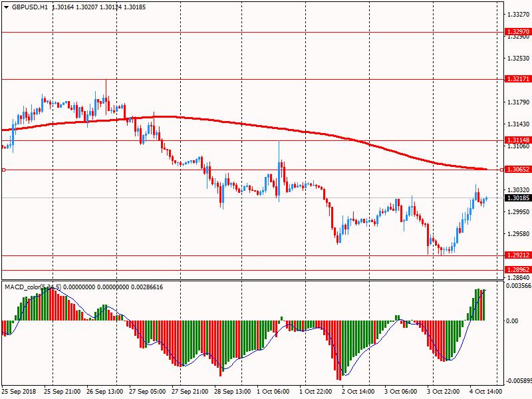Viewport: 532px width, 399px height.
Task: Click the GBPUSD,H1 symbol label
Action: 30,7
